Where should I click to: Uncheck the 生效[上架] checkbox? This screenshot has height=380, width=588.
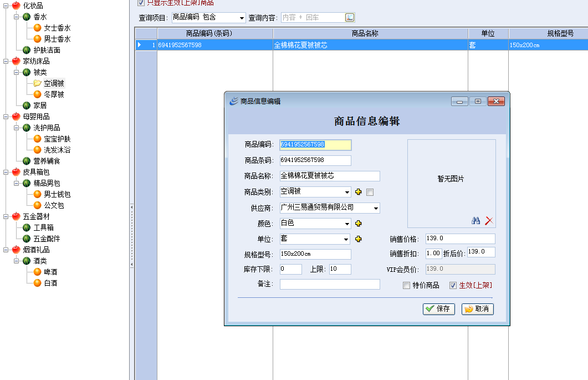click(453, 285)
